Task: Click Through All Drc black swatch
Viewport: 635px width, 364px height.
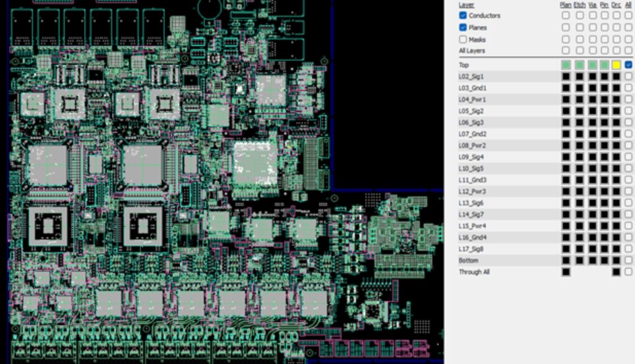Action: click(616, 272)
